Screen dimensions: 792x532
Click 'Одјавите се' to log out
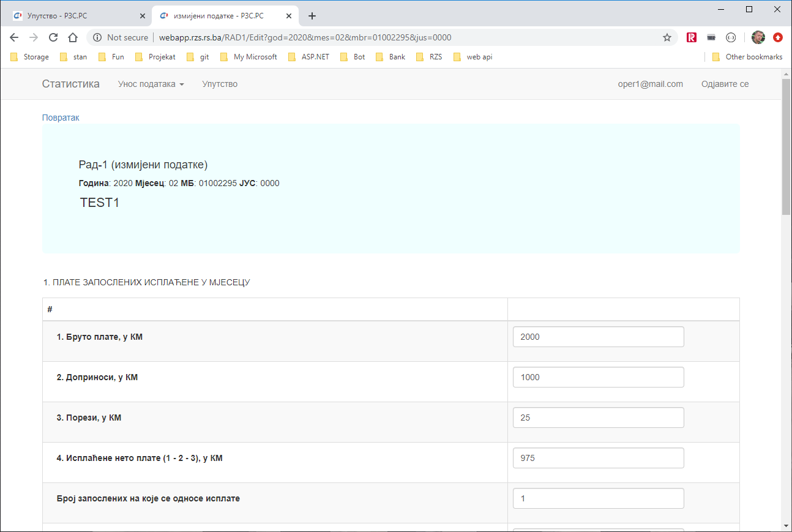[x=725, y=84]
